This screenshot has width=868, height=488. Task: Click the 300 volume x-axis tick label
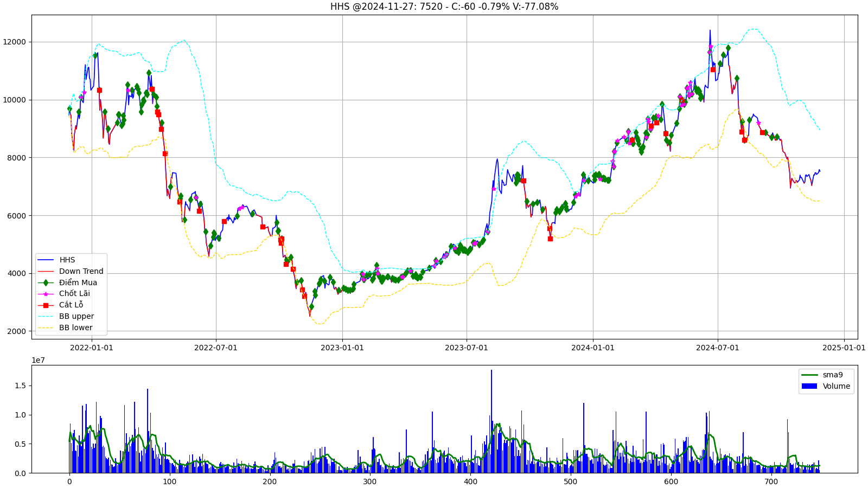click(370, 481)
